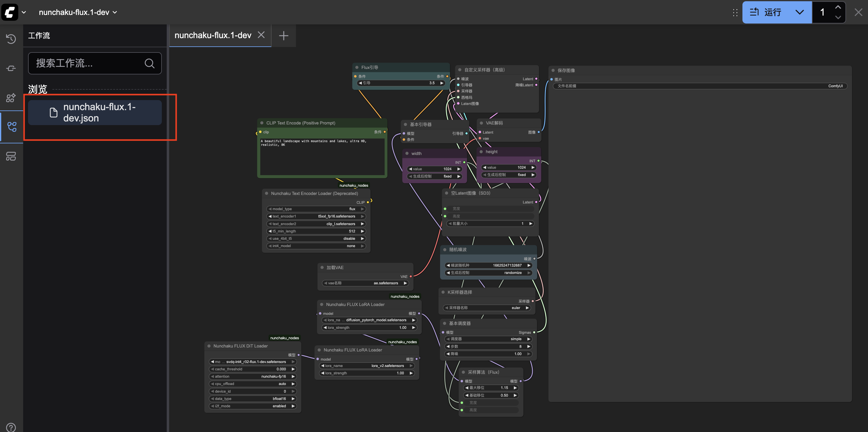Open the templates sidebar icon
This screenshot has width=868, height=432.
(x=11, y=156)
